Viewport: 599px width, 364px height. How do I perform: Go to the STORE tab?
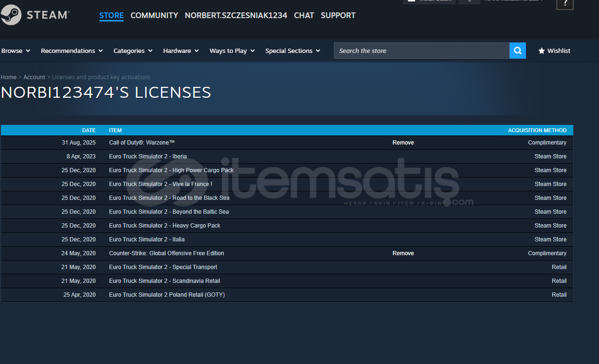point(111,15)
